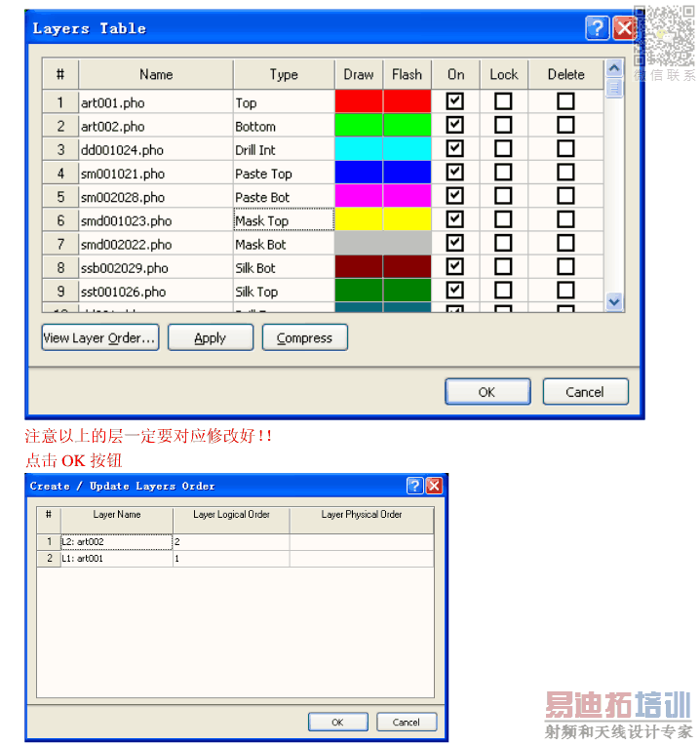Select the smd001023.pho name cell

point(156,219)
